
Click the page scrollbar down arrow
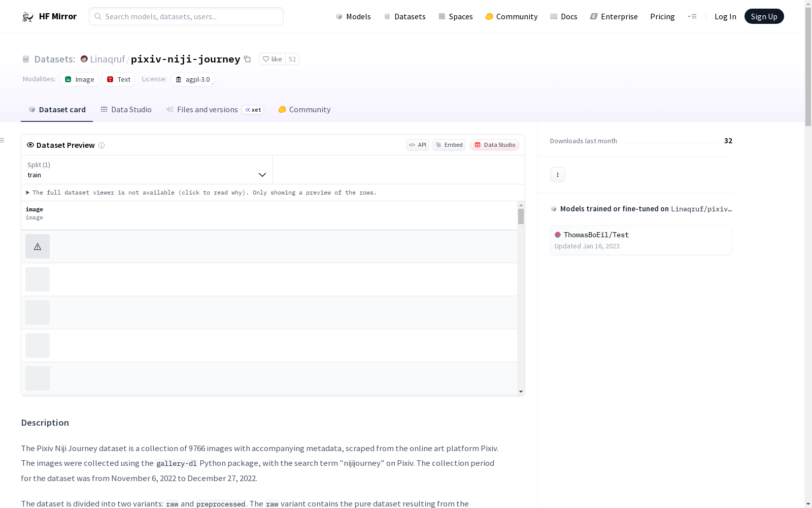[808, 504]
